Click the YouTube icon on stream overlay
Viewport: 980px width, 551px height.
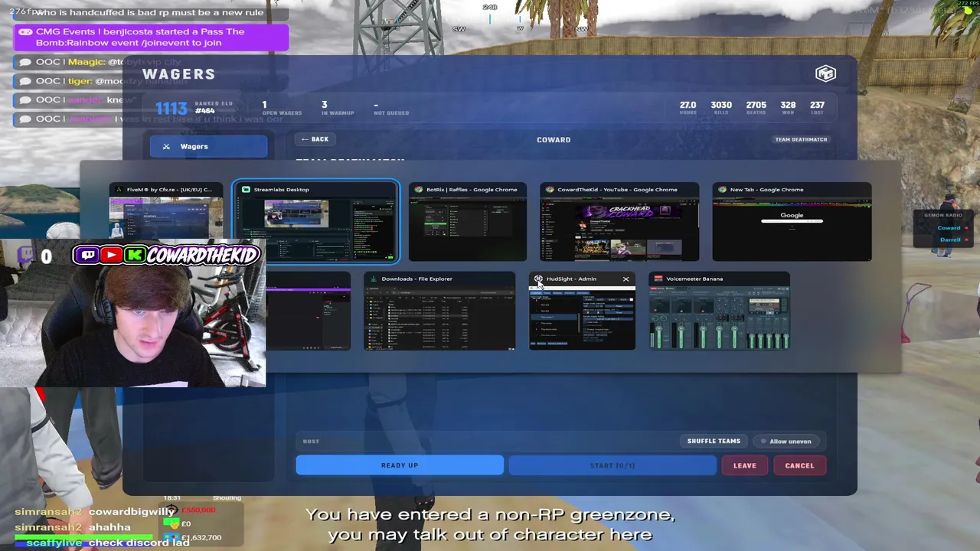click(x=111, y=255)
